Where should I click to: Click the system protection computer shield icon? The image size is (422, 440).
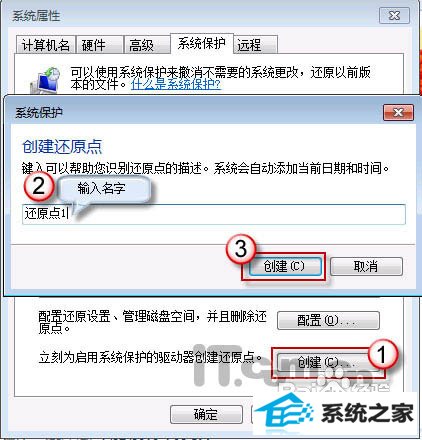[x=45, y=80]
